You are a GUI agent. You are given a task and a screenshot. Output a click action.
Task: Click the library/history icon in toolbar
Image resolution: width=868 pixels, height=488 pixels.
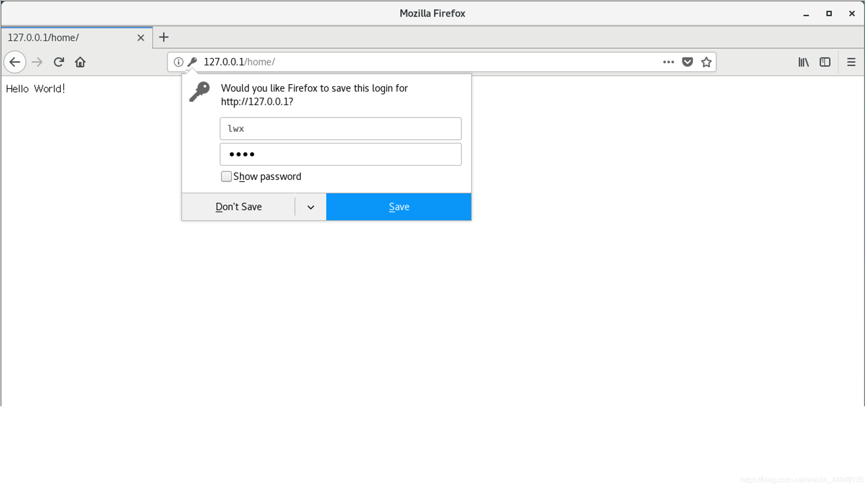(x=804, y=62)
